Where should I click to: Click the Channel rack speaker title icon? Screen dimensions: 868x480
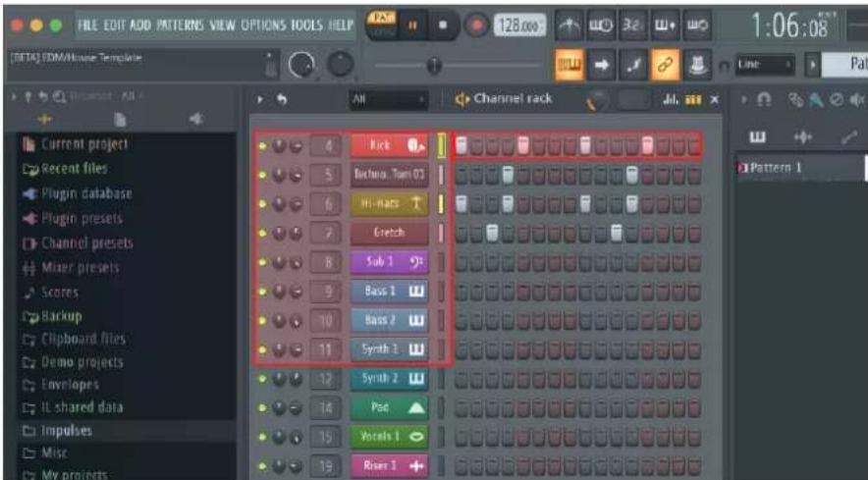(461, 99)
